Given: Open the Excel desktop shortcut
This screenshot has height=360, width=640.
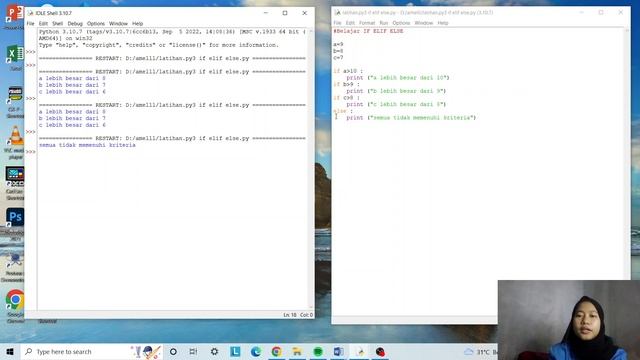Looking at the screenshot, I should pos(15,54).
